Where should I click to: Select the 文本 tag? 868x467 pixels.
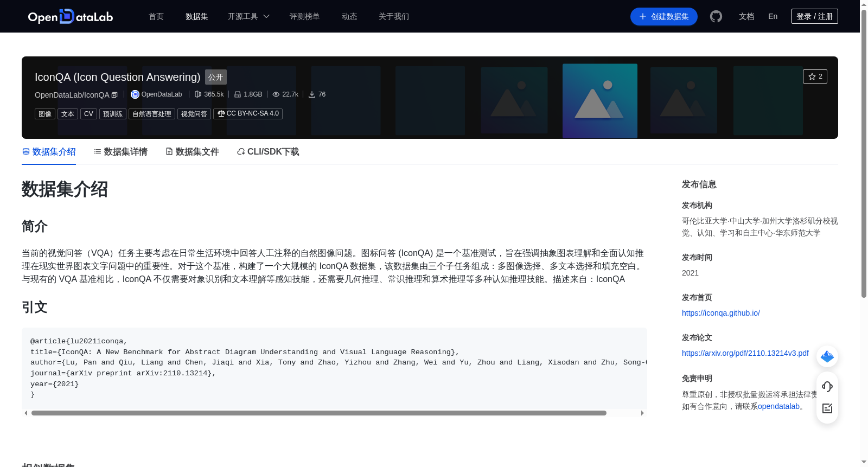[68, 114]
